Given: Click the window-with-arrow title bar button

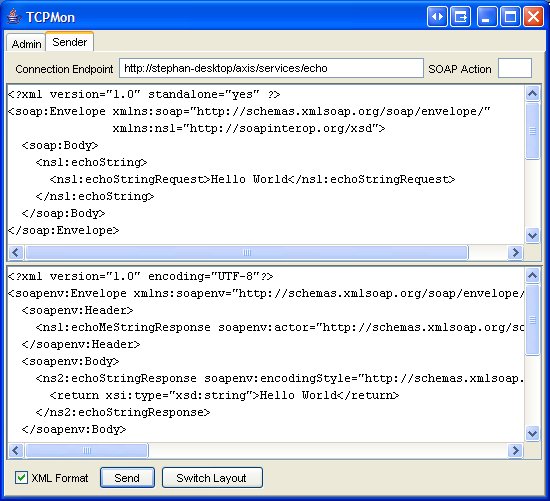Looking at the screenshot, I should pyautogui.click(x=460, y=16).
